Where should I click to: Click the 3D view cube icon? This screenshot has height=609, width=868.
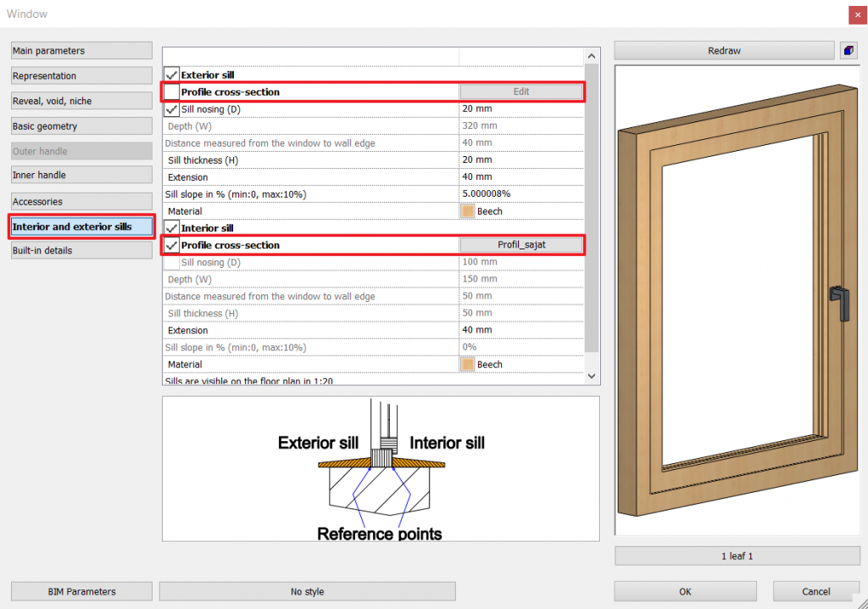point(848,51)
